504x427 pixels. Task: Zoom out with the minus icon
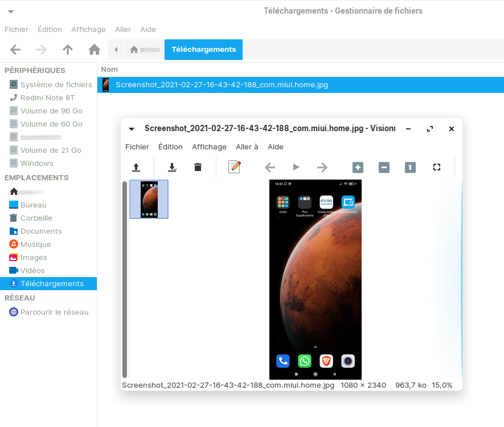384,167
